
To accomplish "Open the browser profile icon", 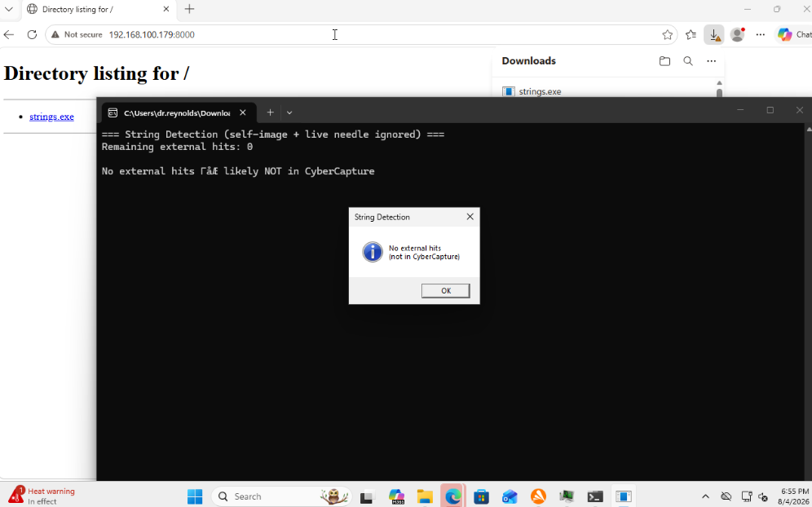I will 737,35.
